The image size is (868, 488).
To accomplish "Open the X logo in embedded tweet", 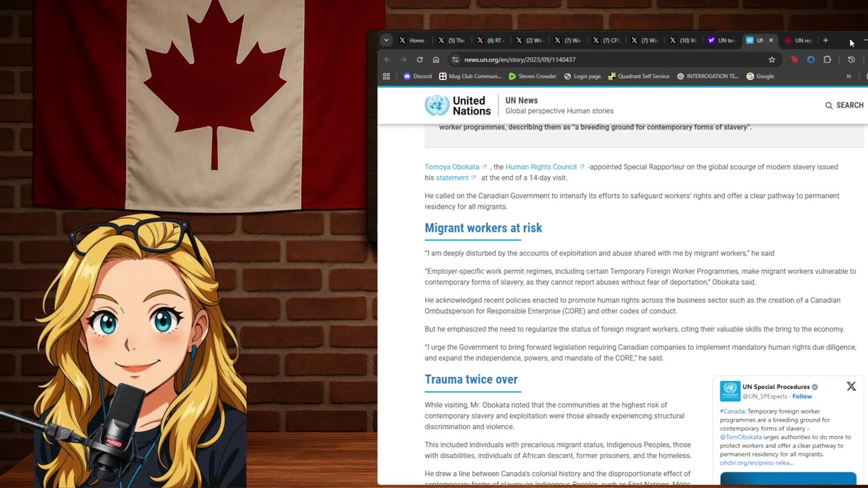I will click(x=851, y=386).
